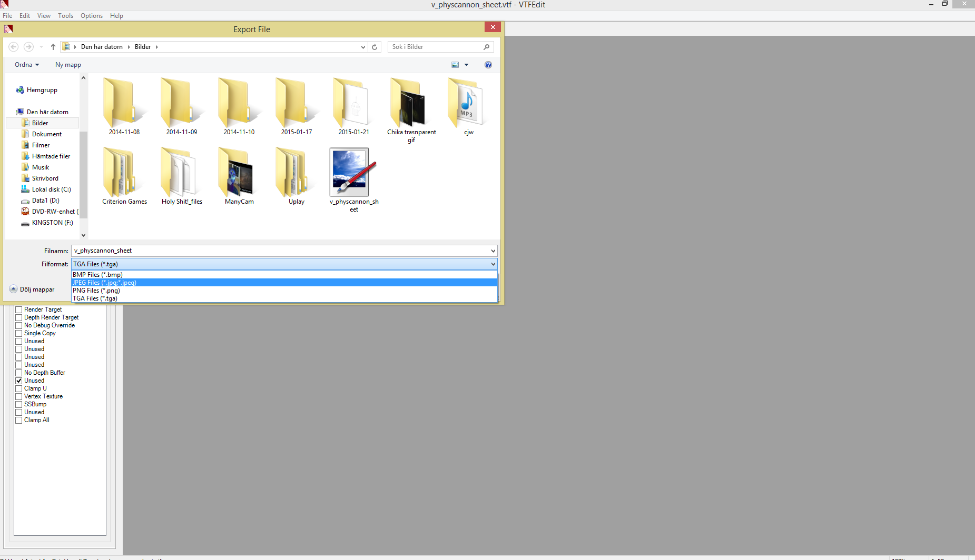
Task: Open KINGSTON (F:) drive
Action: (x=47, y=223)
